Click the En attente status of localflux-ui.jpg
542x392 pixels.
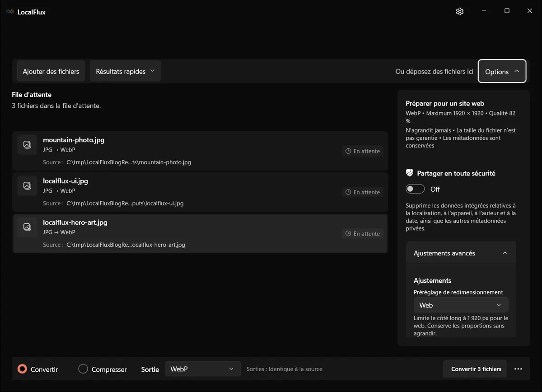(363, 192)
